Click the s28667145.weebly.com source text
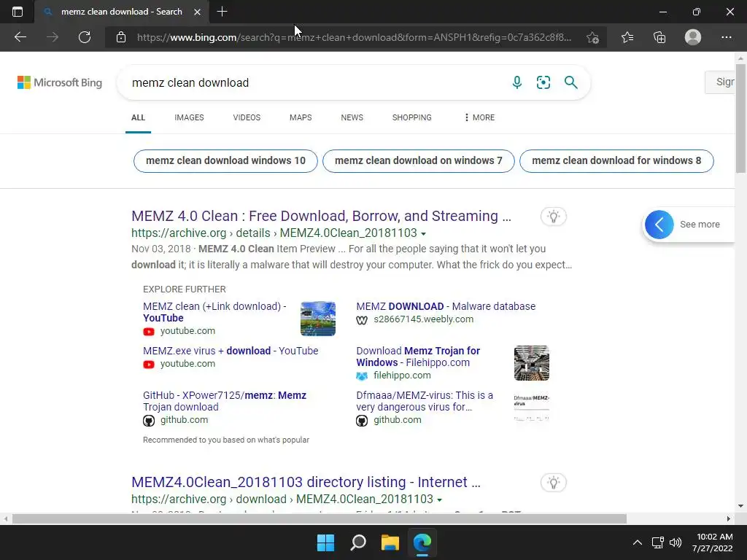This screenshot has height=560, width=747. point(424,319)
